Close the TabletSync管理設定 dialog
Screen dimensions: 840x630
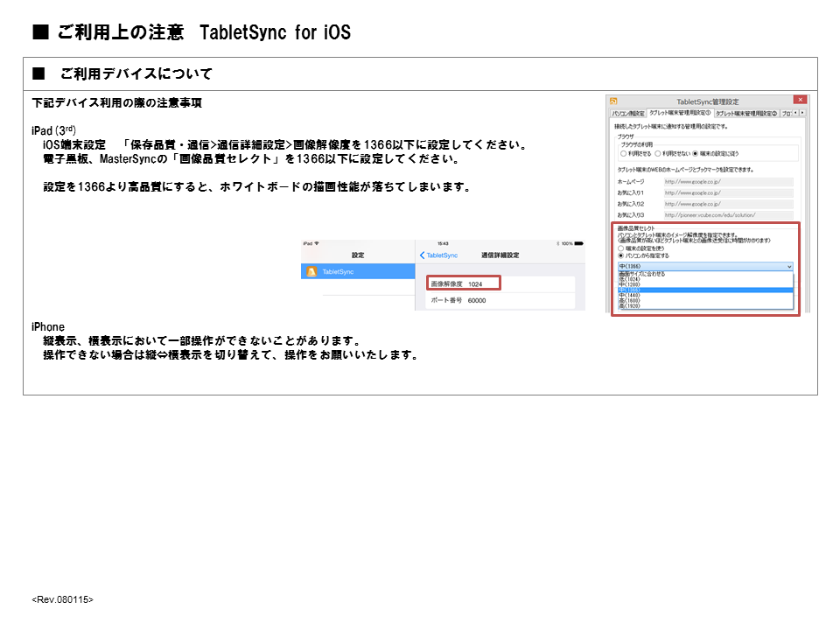point(800,101)
